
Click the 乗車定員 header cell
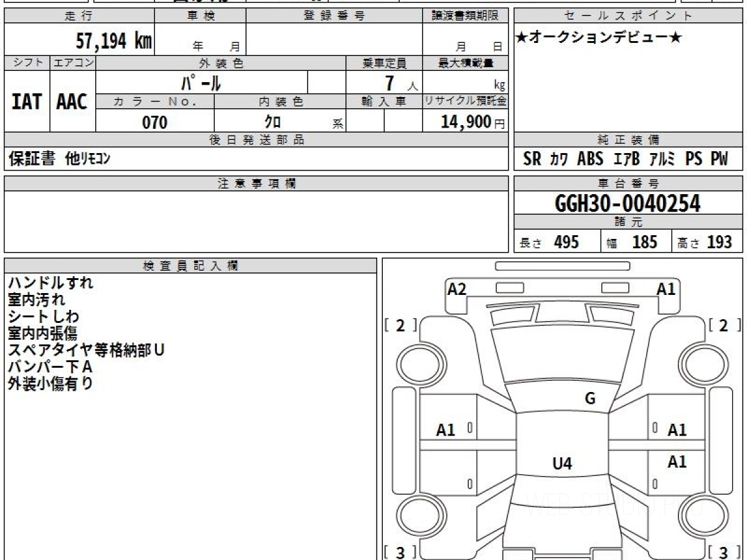click(385, 63)
